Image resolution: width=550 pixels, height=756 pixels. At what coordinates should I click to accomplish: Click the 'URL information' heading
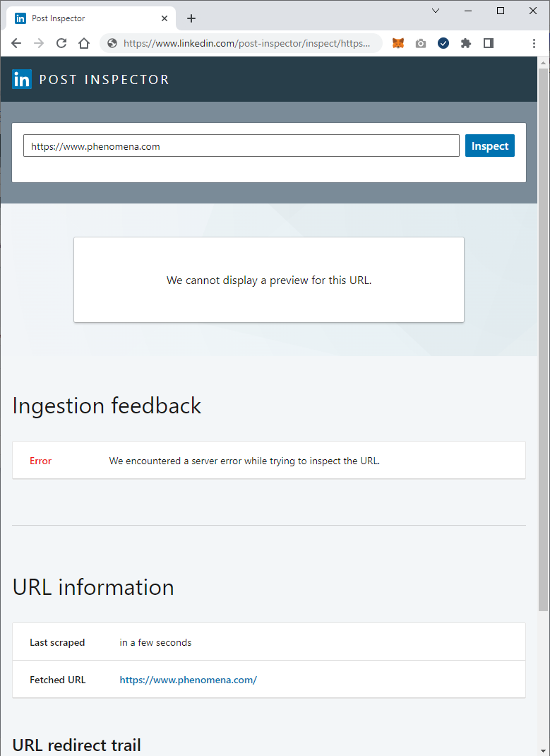(x=93, y=587)
